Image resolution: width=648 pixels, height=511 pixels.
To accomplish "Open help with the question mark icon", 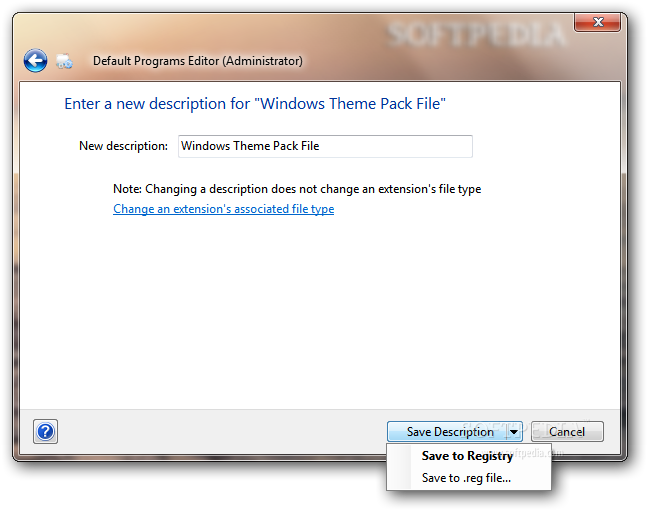I will (45, 431).
